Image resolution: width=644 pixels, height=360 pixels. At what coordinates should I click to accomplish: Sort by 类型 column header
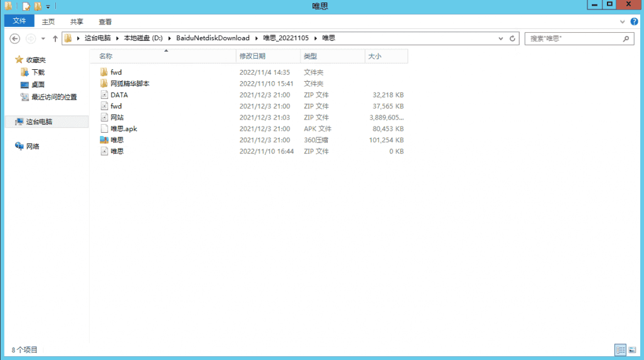point(333,56)
